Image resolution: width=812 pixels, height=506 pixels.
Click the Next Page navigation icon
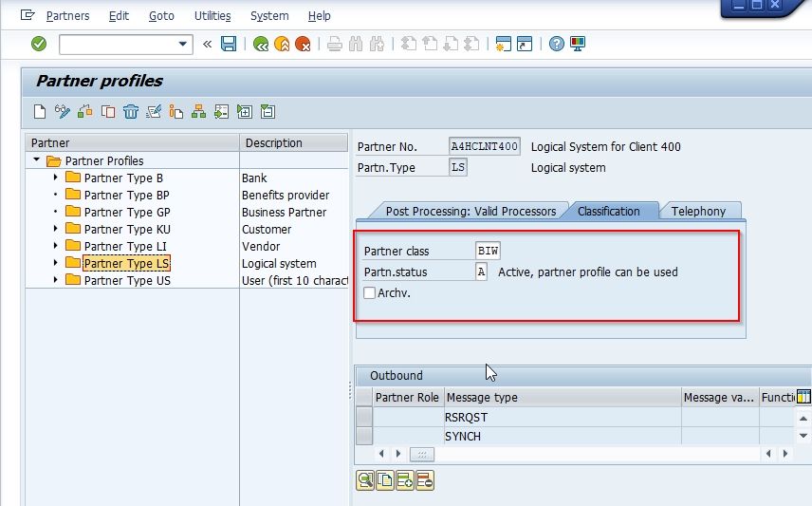451,44
